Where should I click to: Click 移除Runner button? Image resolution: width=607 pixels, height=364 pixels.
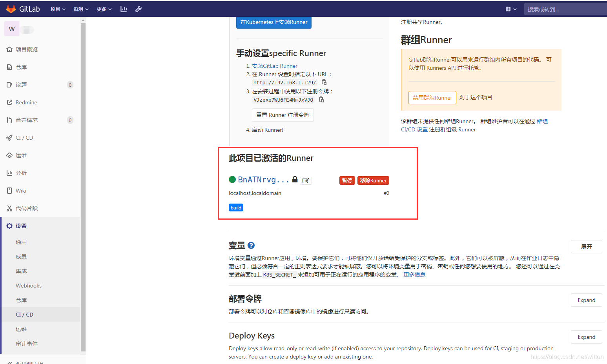pyautogui.click(x=373, y=180)
